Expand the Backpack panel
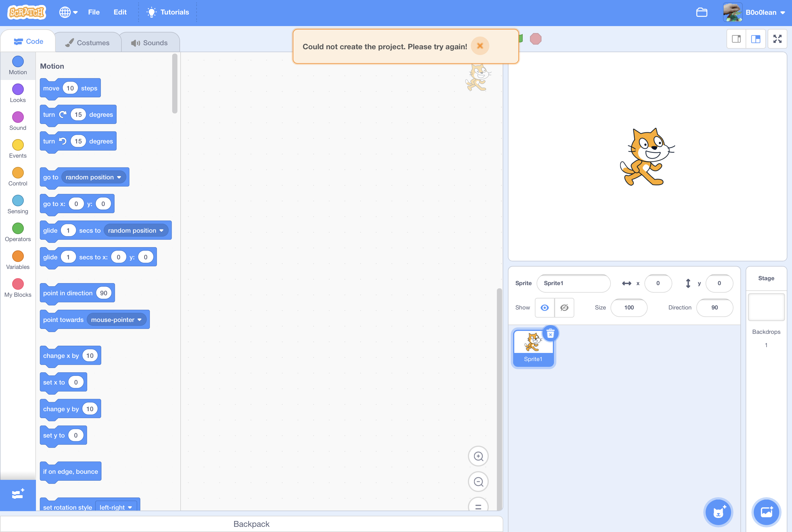 [251, 524]
